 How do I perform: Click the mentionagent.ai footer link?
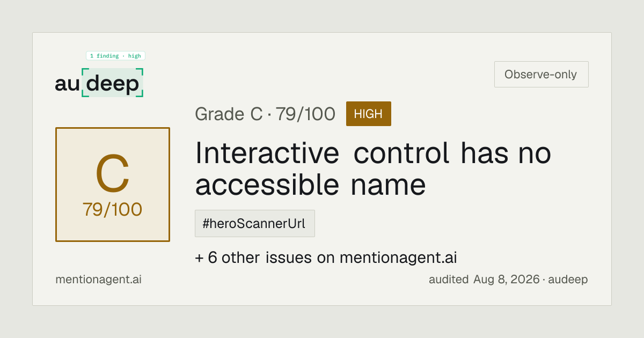(x=98, y=280)
